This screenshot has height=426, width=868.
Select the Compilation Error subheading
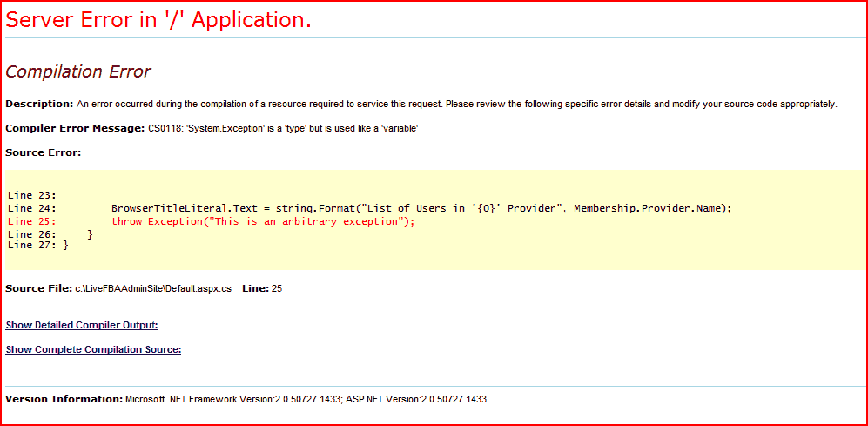[78, 71]
